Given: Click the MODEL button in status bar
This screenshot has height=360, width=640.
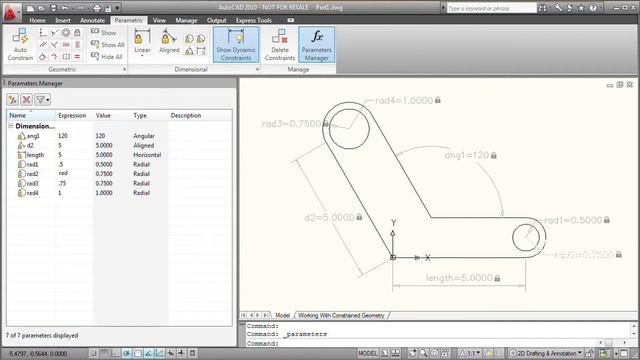Looking at the screenshot, I should click(x=367, y=353).
